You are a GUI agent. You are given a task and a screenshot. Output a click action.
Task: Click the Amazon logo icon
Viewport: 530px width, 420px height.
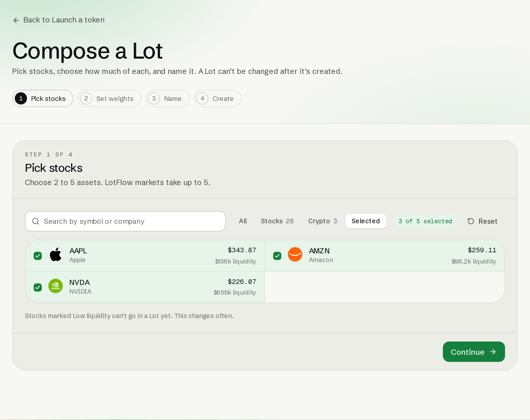tap(295, 254)
